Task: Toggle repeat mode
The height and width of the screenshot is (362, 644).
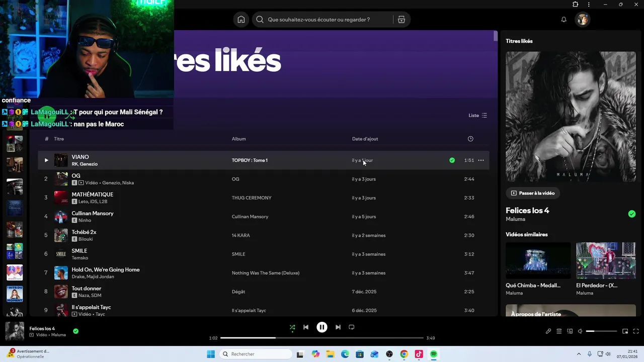Action: (352, 327)
